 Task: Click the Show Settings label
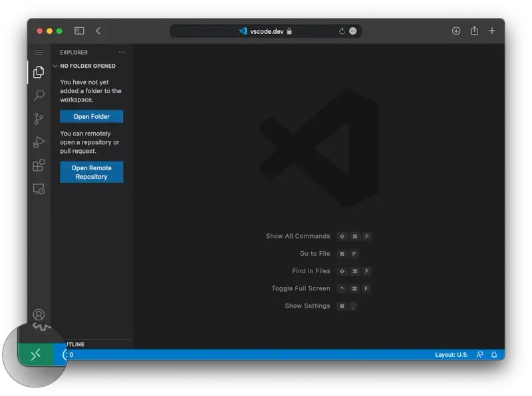tap(307, 306)
